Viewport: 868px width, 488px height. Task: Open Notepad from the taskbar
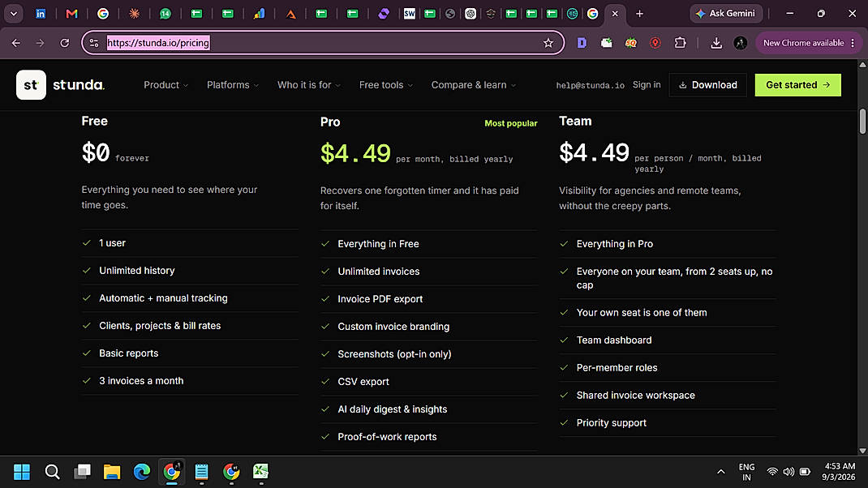[201, 472]
